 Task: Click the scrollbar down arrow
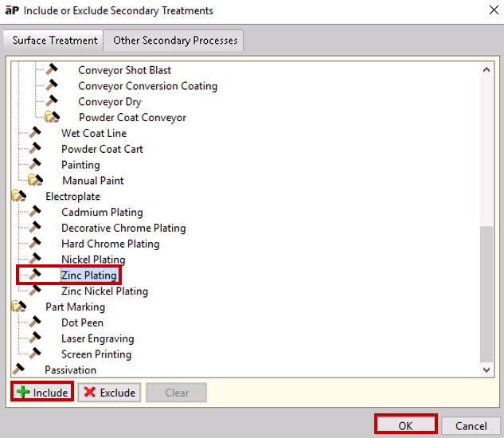click(486, 370)
